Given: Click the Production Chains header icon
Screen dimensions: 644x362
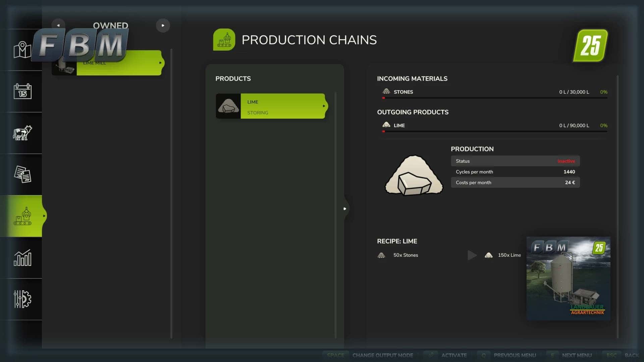Looking at the screenshot, I should coord(224,40).
